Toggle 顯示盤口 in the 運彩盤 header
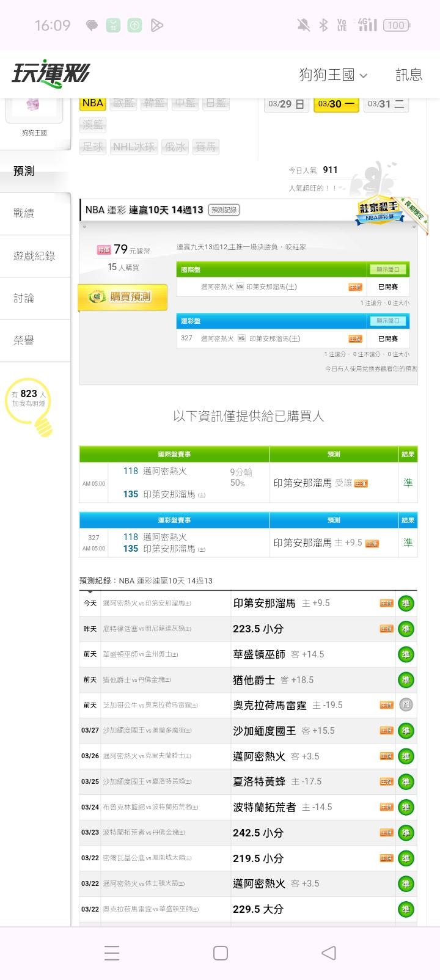 pyautogui.click(x=388, y=321)
